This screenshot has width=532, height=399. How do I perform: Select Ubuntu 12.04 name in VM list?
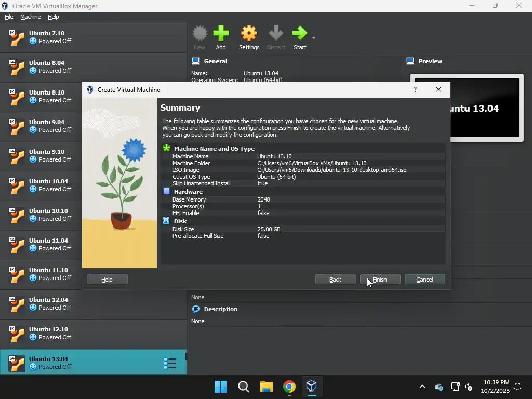[48, 300]
